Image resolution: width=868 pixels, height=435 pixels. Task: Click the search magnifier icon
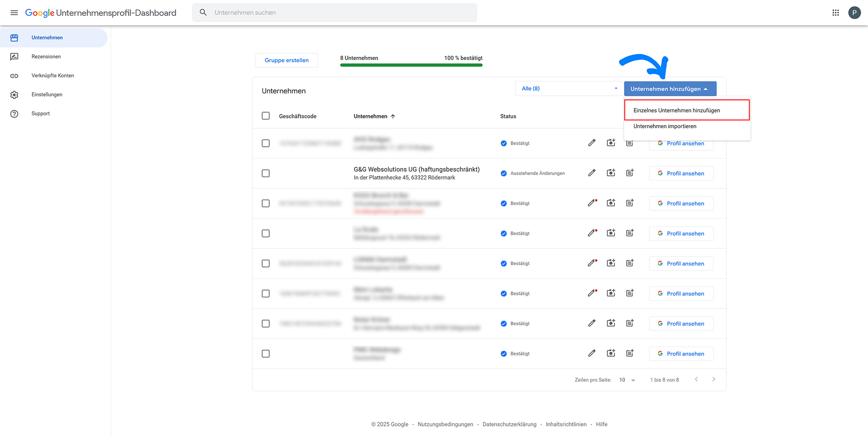(203, 13)
